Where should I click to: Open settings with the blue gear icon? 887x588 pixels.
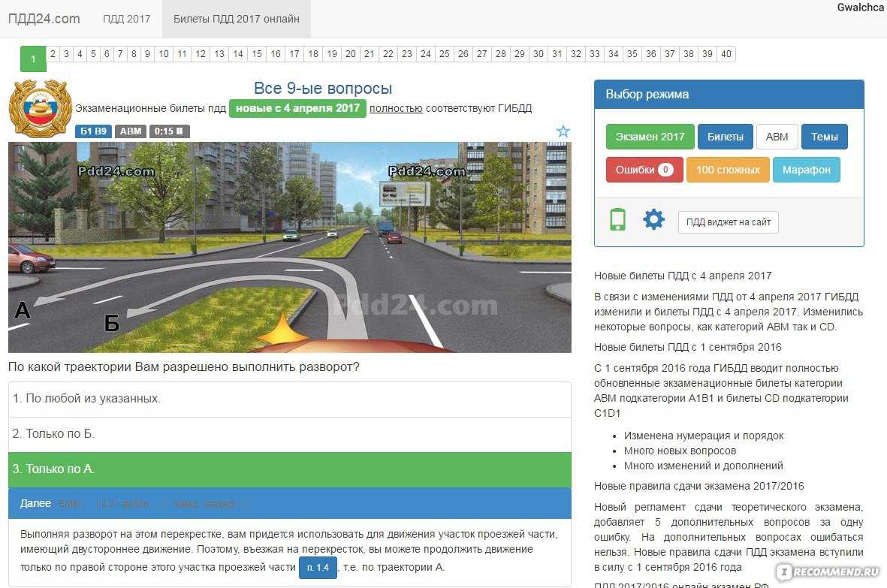[653, 219]
